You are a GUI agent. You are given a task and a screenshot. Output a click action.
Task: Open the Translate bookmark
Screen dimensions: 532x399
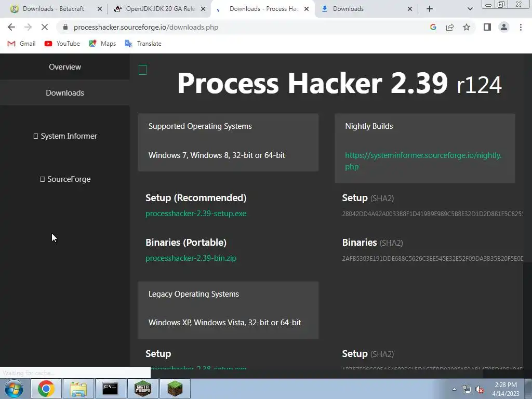[x=143, y=44]
